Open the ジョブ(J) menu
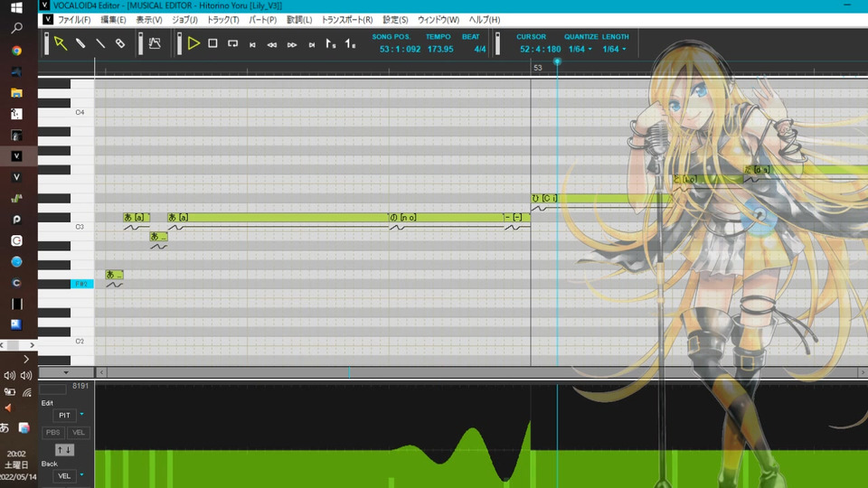The height and width of the screenshot is (488, 868). click(x=184, y=19)
